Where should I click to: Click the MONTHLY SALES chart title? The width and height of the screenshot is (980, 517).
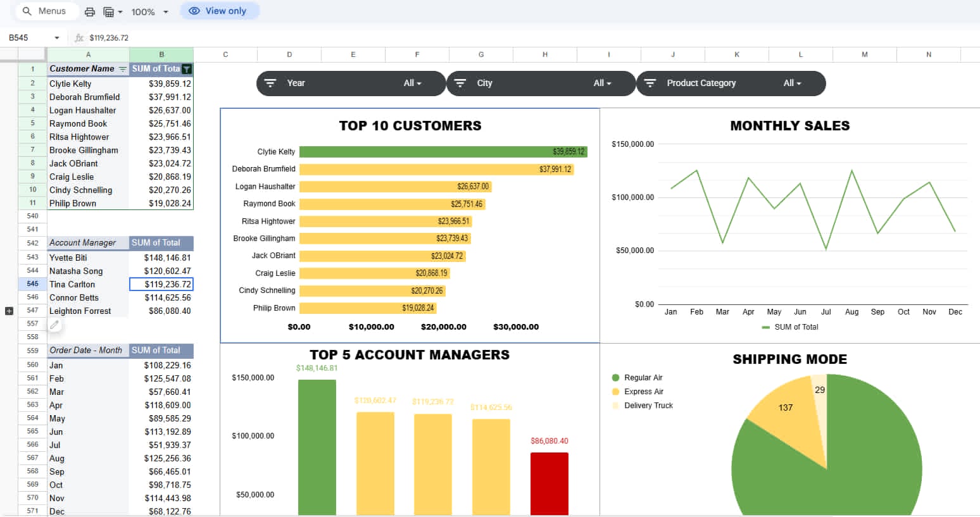point(790,126)
